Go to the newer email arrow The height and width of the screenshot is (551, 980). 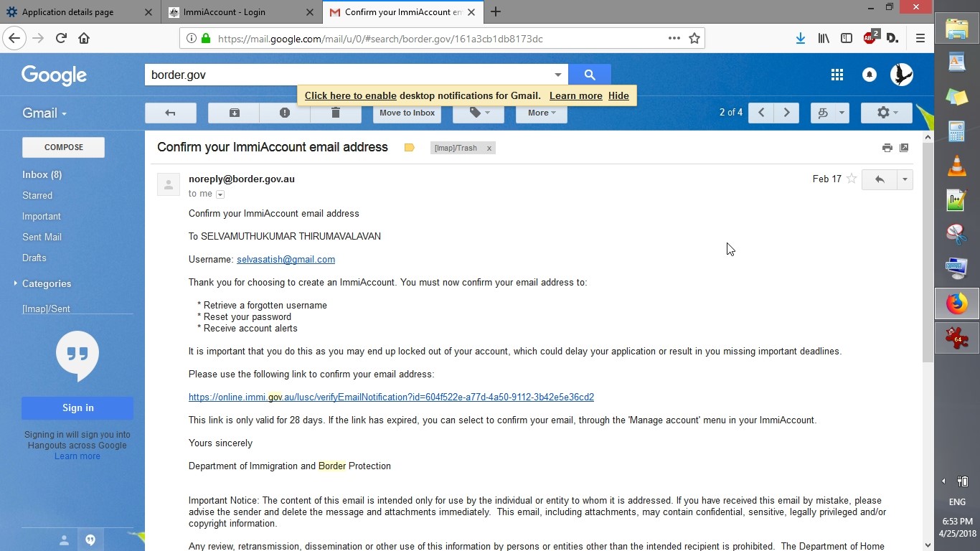click(761, 113)
